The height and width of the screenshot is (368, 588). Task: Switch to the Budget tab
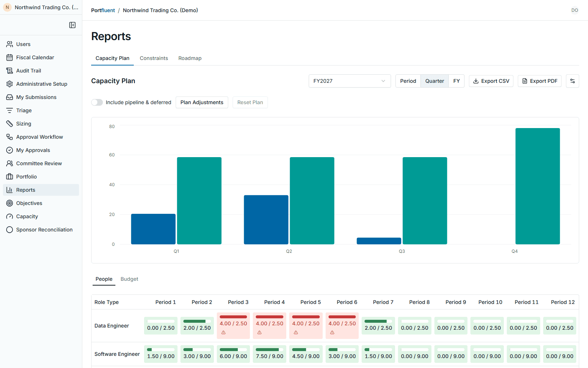(x=129, y=279)
